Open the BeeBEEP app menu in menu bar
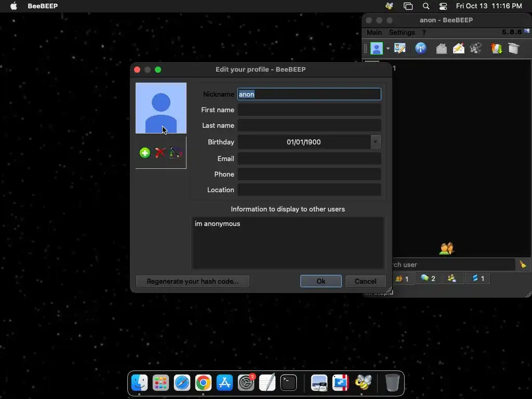 pyautogui.click(x=43, y=6)
